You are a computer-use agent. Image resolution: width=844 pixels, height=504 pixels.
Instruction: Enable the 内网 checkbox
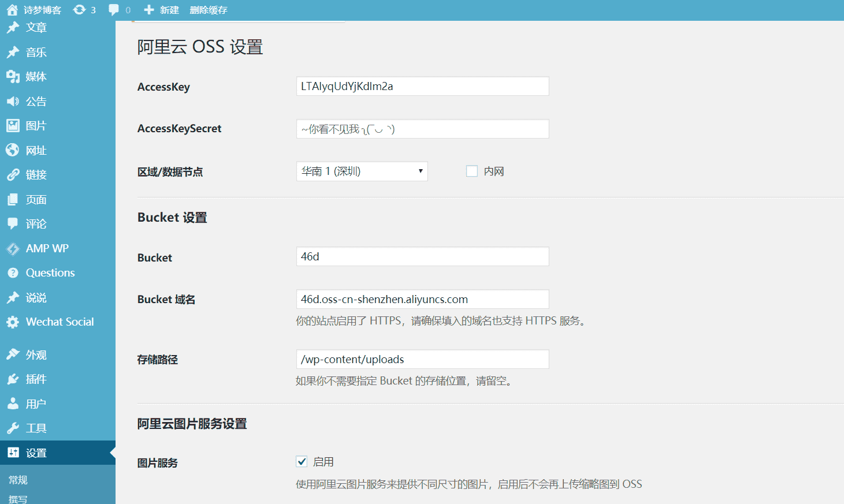[x=472, y=171]
